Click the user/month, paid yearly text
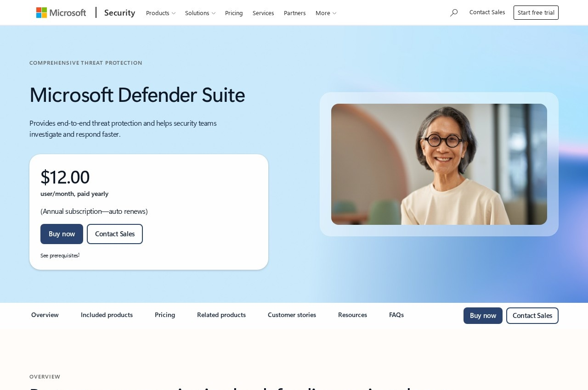588x390 pixels. coord(74,194)
